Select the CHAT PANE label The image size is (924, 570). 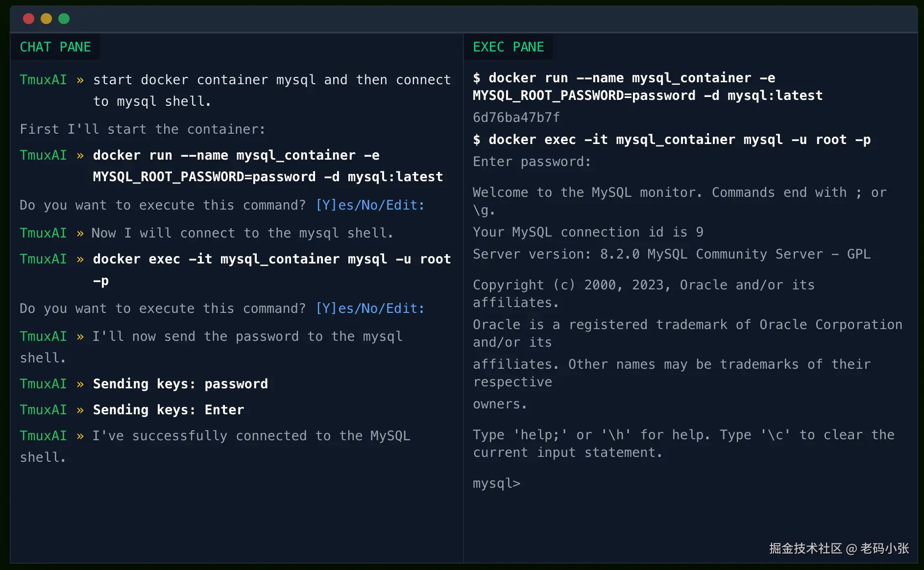click(55, 47)
